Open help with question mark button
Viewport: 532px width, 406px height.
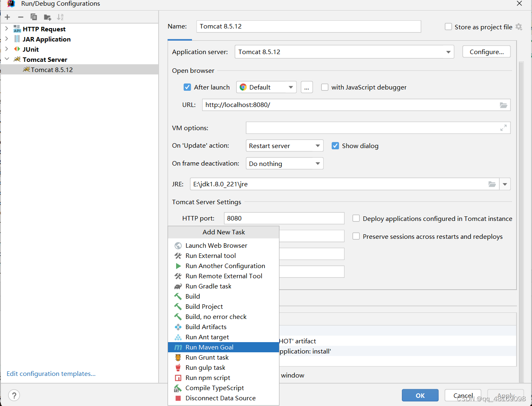tap(14, 395)
